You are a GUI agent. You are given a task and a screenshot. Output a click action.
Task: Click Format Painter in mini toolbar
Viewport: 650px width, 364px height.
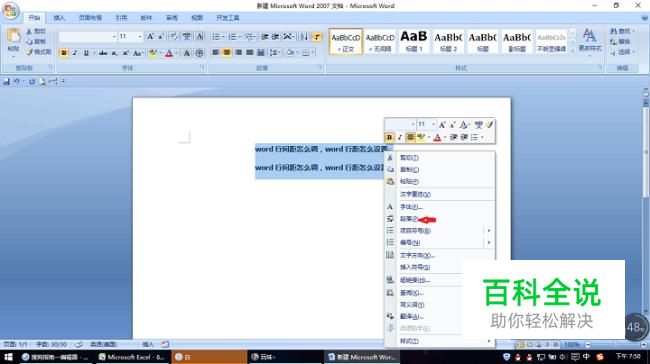point(490,124)
